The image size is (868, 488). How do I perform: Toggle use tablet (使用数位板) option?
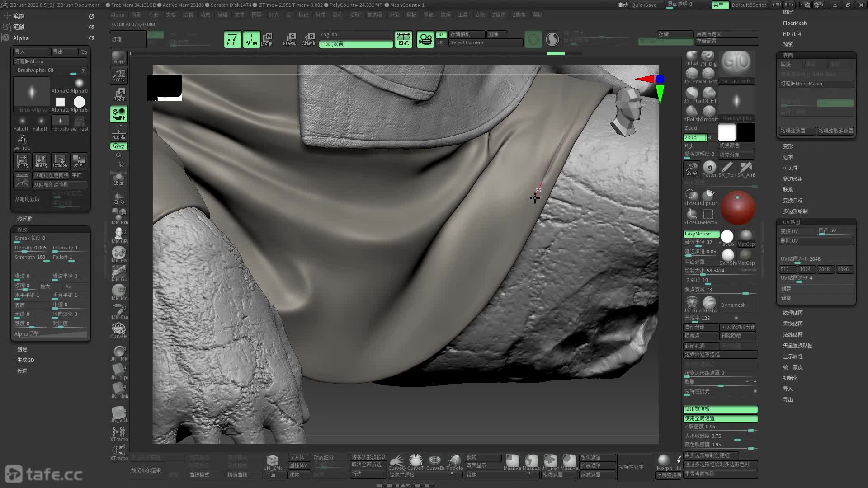coord(720,409)
